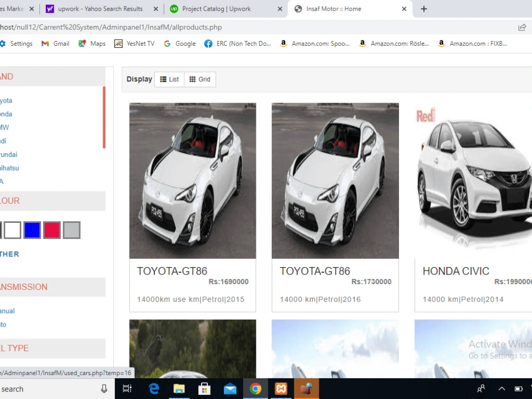Click the address bar URL
Screen dimensions: 532x399
coord(111,28)
